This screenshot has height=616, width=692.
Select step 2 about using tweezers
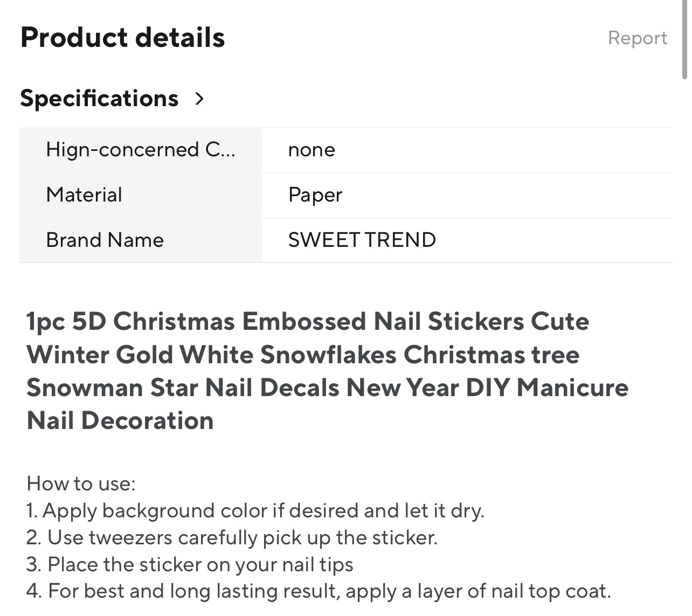pyautogui.click(x=232, y=537)
